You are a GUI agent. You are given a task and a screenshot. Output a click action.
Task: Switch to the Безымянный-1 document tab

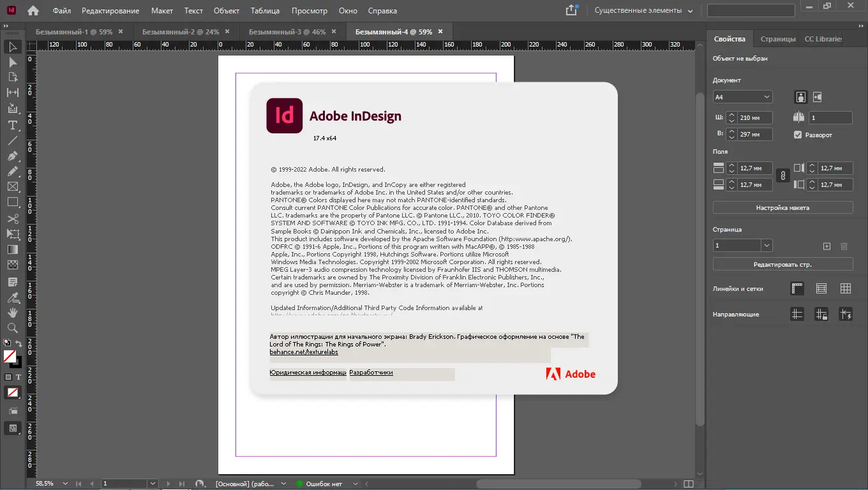[74, 31]
